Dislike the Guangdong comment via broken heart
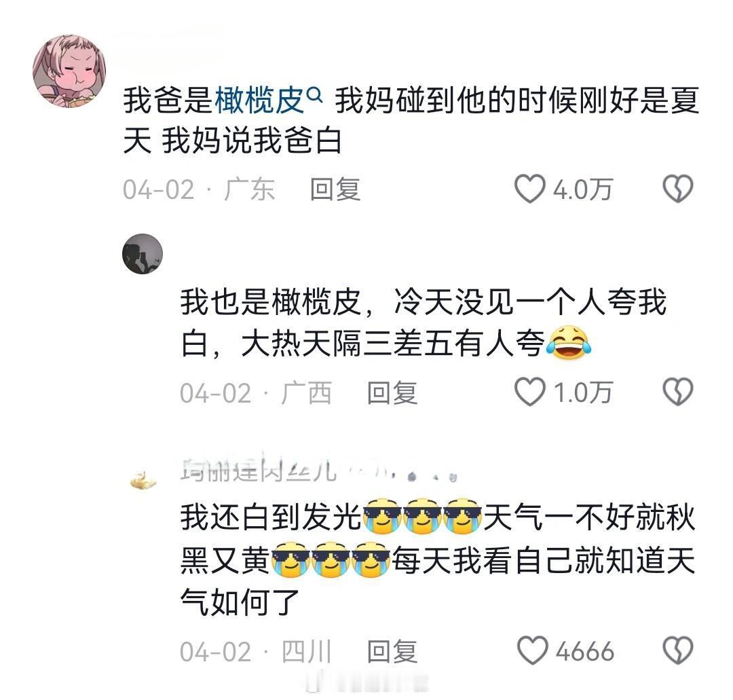This screenshot has height=700, width=733. click(x=678, y=189)
